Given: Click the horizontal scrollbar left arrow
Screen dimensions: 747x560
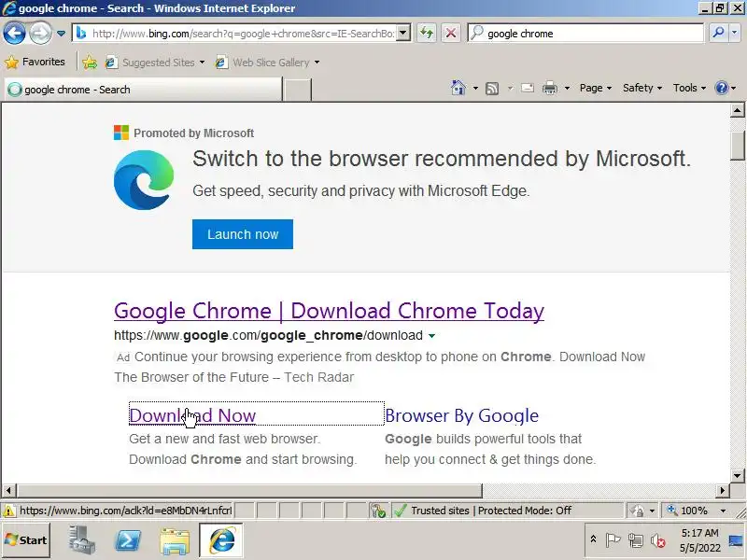Looking at the screenshot, I should [8, 490].
